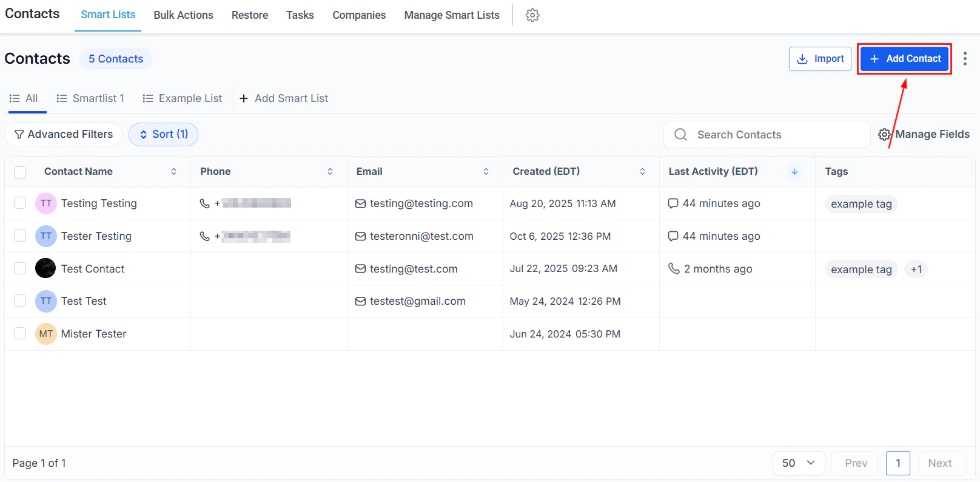
Task: Select the All list tab
Action: point(24,98)
